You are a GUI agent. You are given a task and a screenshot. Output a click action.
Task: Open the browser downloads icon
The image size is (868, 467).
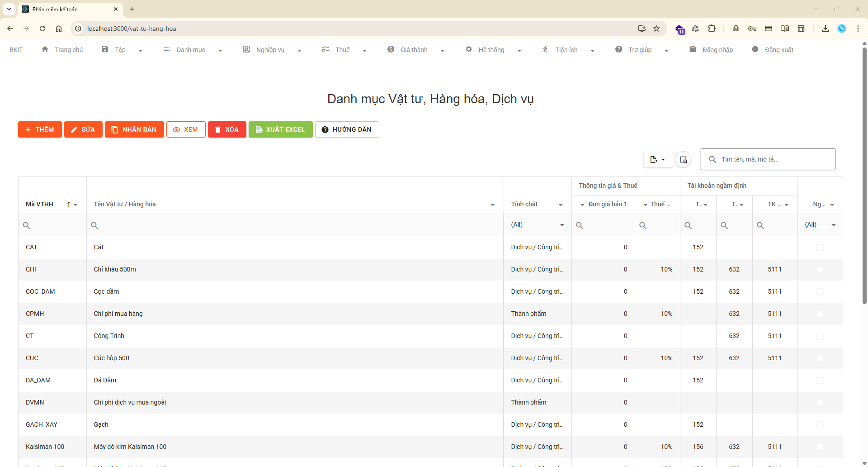[x=826, y=29]
